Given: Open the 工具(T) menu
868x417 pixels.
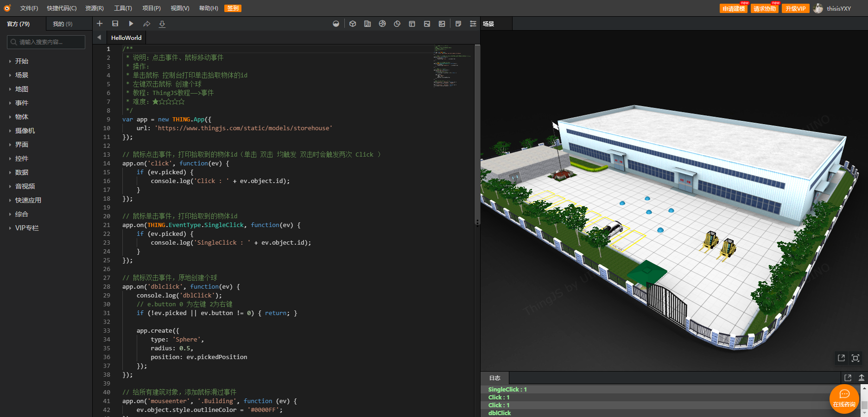Looking at the screenshot, I should (123, 8).
